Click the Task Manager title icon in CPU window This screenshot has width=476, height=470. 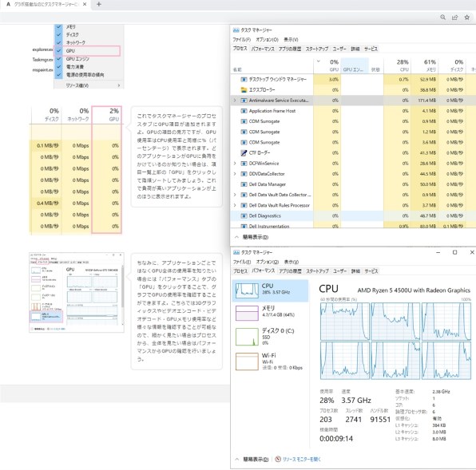[x=236, y=252]
